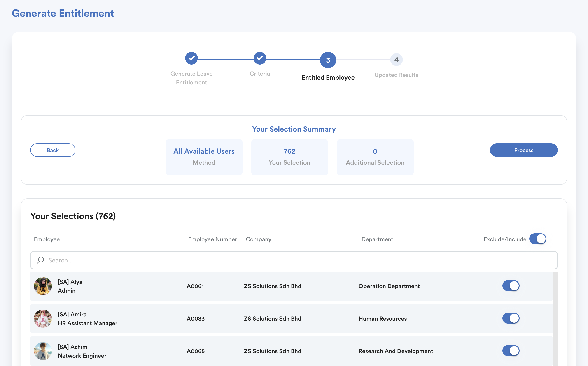Click the Additional Selection summary card

(x=375, y=157)
